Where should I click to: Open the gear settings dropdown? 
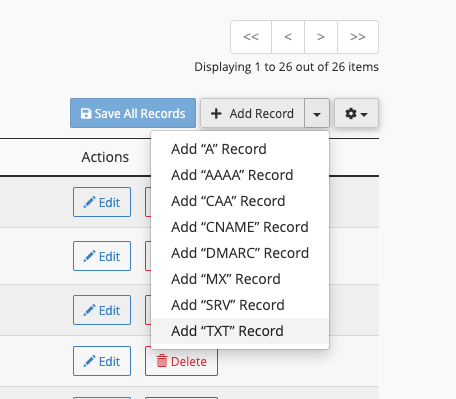356,113
